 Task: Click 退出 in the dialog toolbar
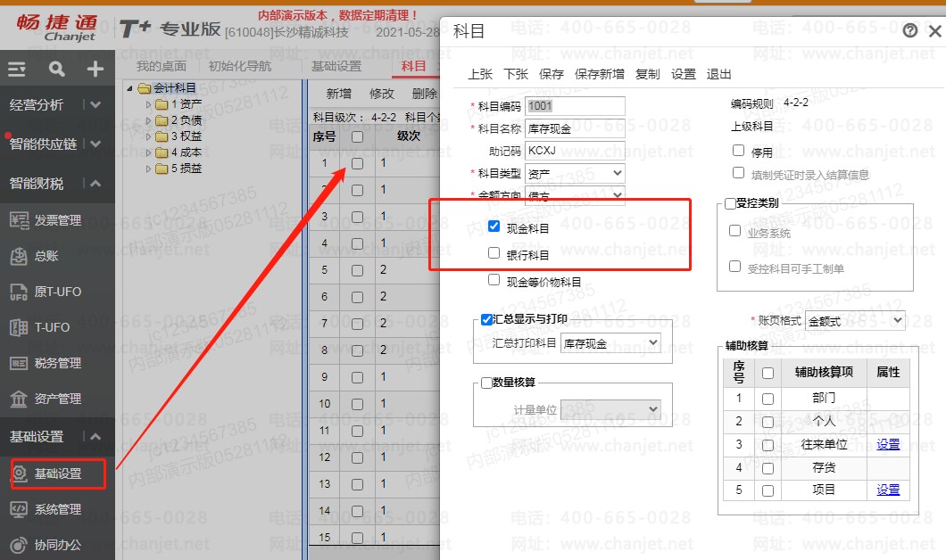point(718,74)
